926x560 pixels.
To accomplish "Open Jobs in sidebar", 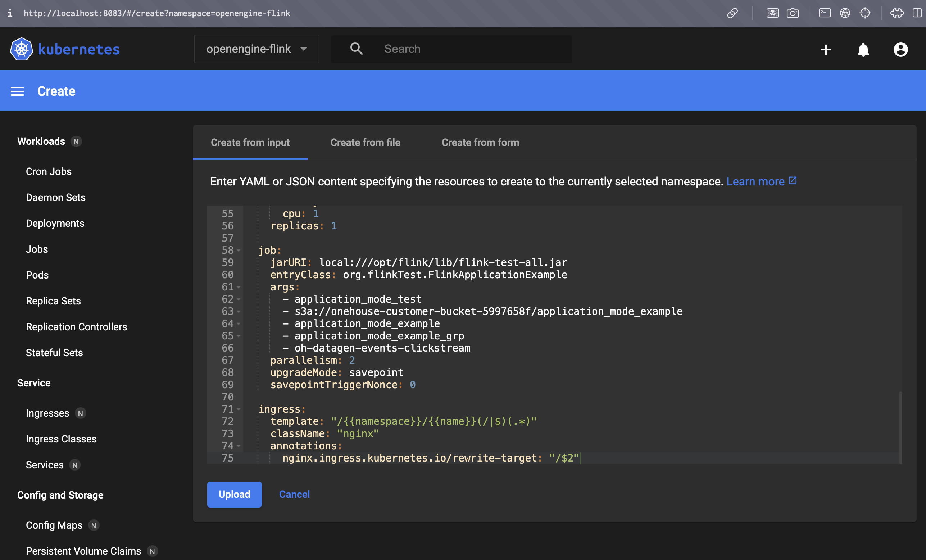I will click(37, 249).
